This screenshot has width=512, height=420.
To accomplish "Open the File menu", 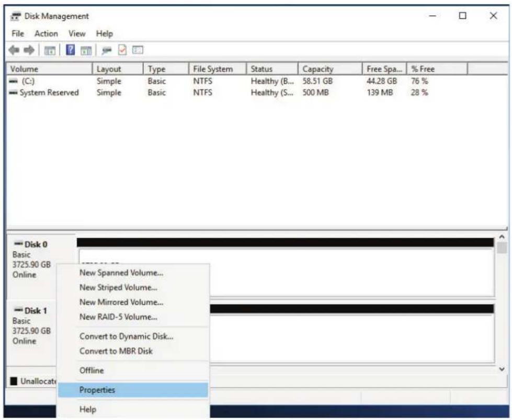I will pos(18,33).
